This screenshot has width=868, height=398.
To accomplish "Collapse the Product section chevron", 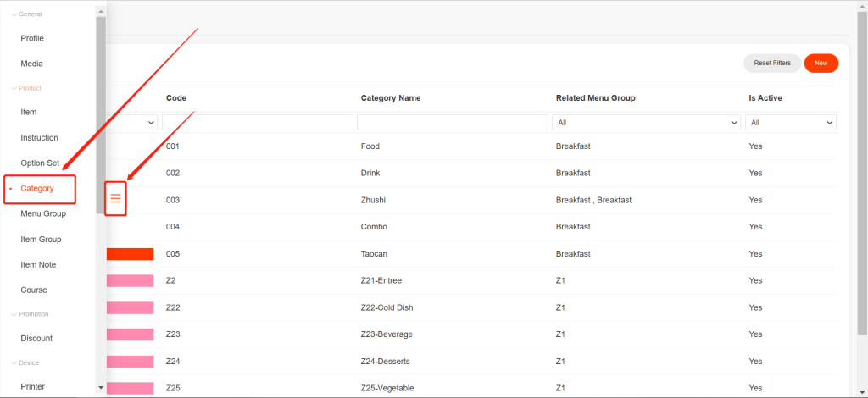I will click(x=14, y=88).
